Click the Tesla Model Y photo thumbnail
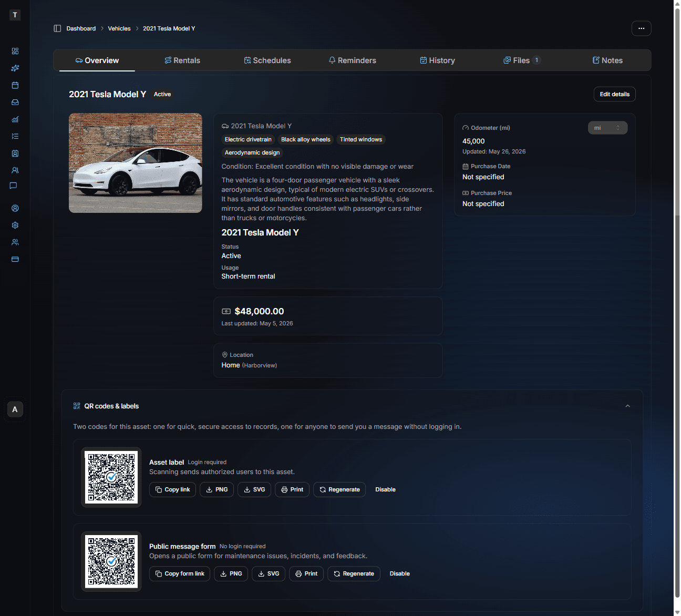The width and height of the screenshot is (681, 616). (136, 163)
